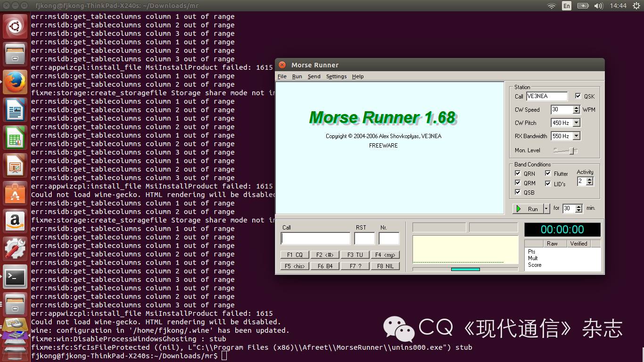Decrease Activity value spinner
The image size is (644, 362).
[589, 183]
